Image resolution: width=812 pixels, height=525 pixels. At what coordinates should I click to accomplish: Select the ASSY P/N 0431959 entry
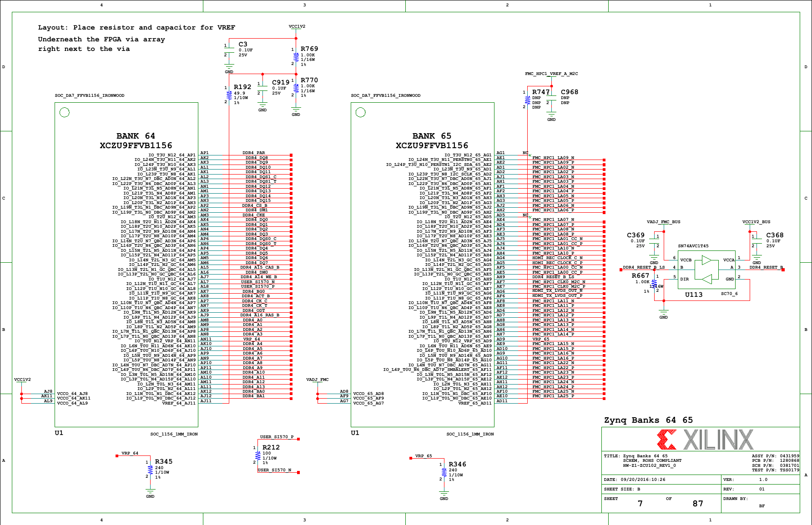click(x=775, y=456)
